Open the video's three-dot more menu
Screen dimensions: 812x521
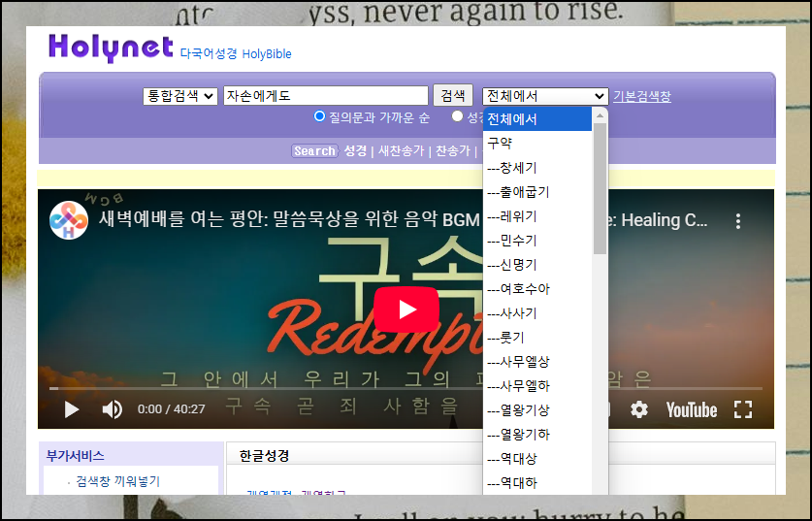738,221
